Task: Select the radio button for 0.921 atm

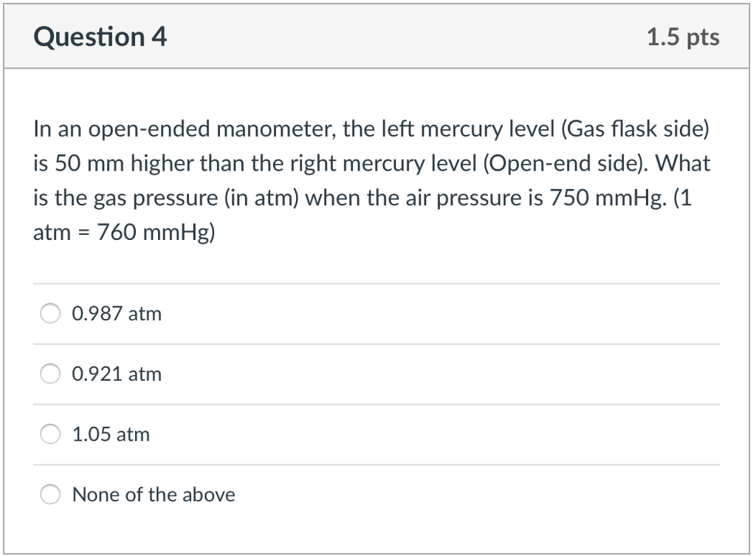Action: point(49,374)
